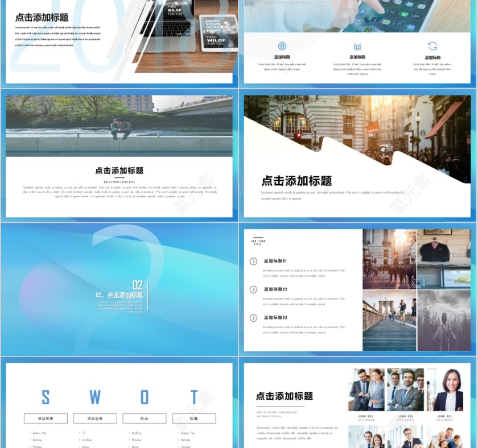This screenshot has width=478, height=448.
Task: Click the 添加标题02 heading text
Action: (275, 289)
